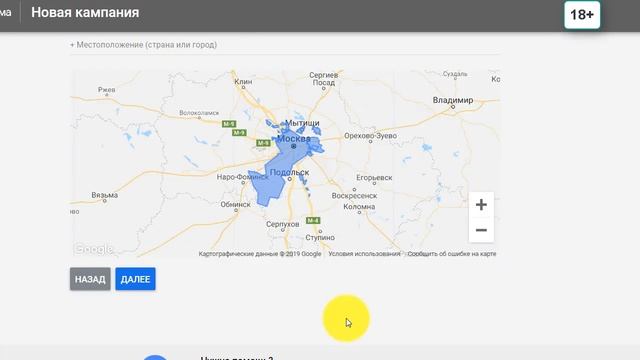Viewport: 640px width, 360px height.
Task: Click the Подольск label on the map
Action: 289,172
